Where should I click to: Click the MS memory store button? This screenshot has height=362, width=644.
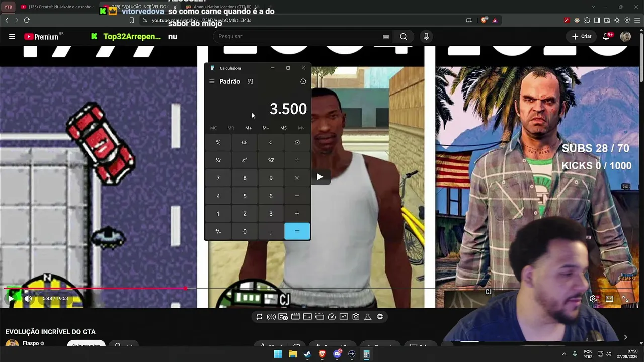283,128
